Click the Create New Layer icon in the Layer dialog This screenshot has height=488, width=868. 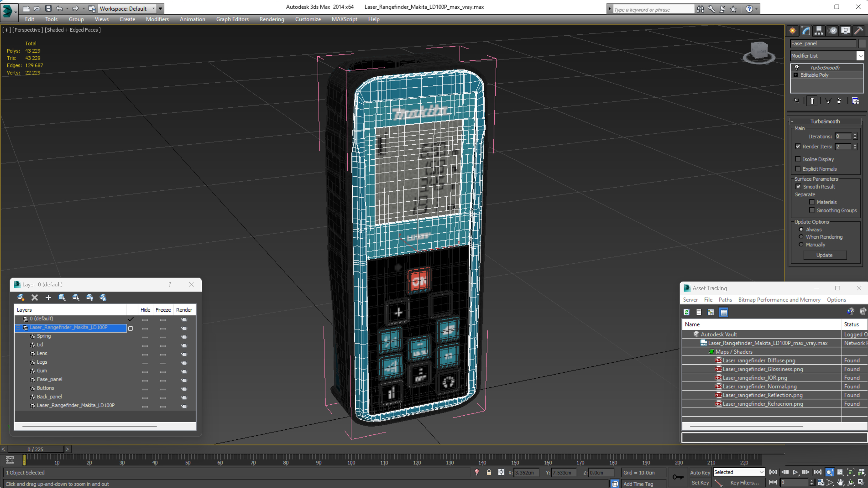coord(21,297)
